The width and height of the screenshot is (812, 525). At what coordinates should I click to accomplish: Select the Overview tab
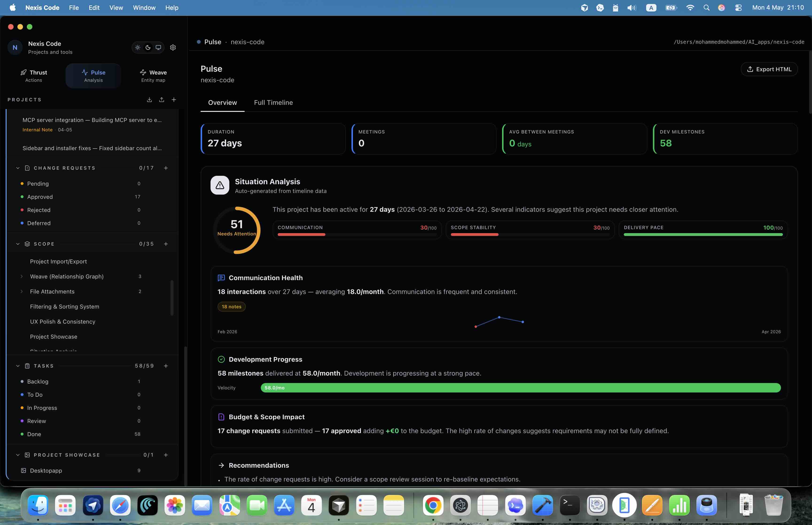coord(223,103)
